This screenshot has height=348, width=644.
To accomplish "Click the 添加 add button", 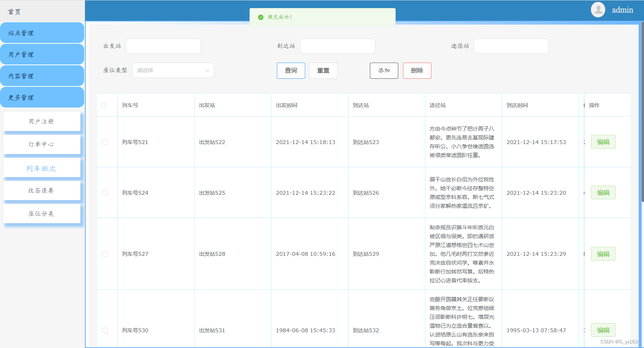I will [384, 71].
